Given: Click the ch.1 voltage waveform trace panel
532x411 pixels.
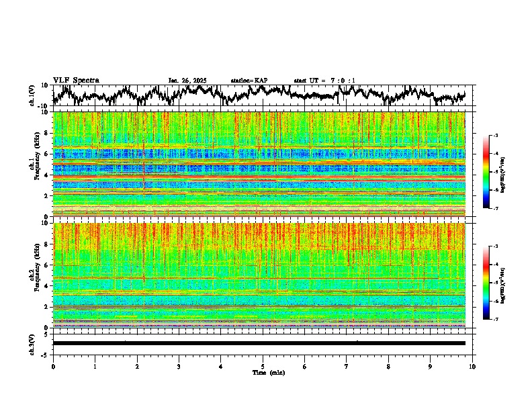Looking at the screenshot, I should [262, 95].
